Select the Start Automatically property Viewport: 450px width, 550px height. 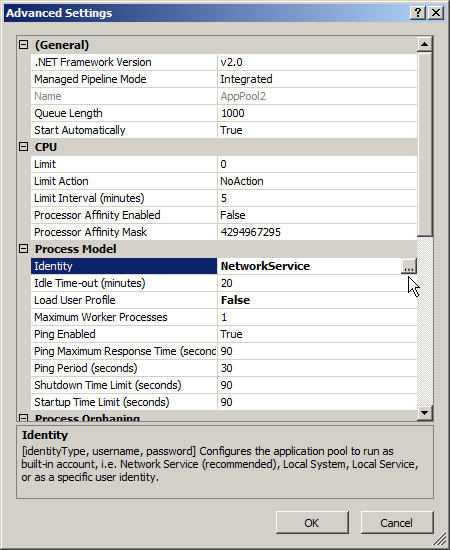point(124,130)
